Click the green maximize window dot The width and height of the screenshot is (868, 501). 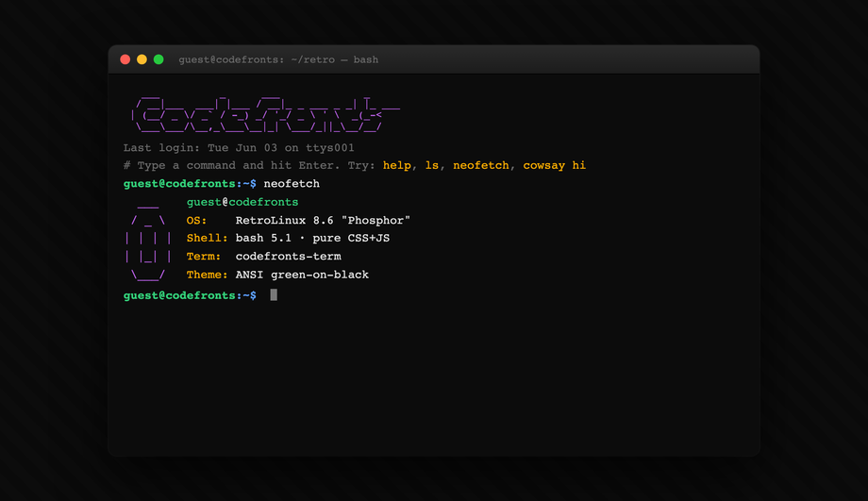tap(159, 59)
